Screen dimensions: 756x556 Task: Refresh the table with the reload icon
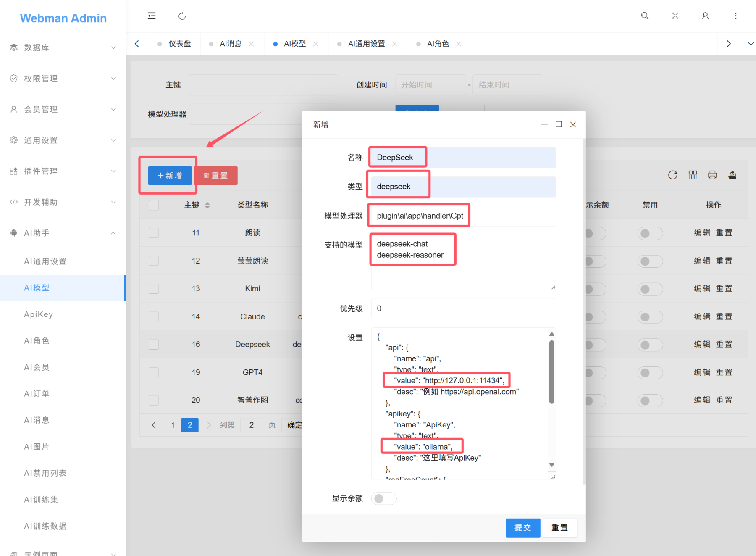click(x=673, y=175)
